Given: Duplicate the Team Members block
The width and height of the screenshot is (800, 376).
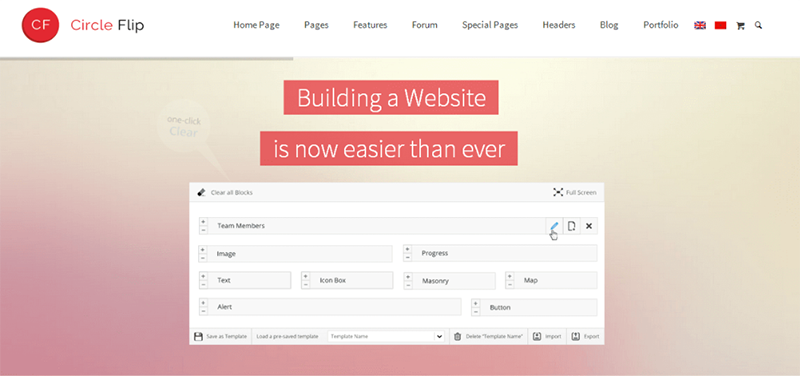Looking at the screenshot, I should [571, 225].
